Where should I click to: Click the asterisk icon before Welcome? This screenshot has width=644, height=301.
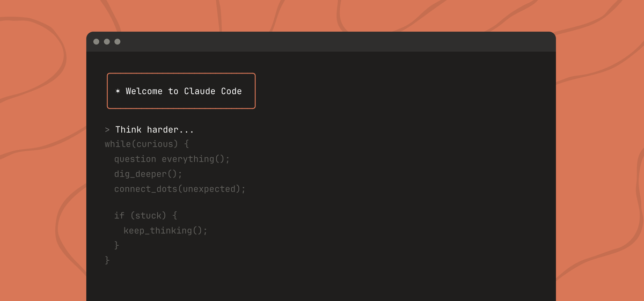[x=118, y=91]
